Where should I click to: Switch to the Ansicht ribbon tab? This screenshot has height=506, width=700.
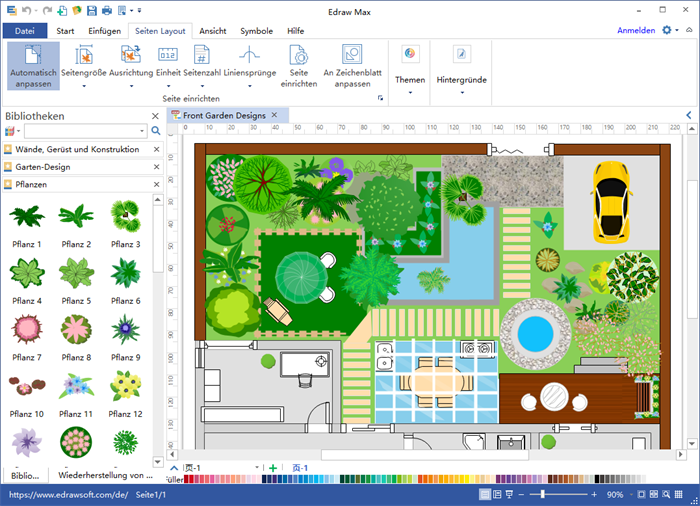tap(212, 31)
